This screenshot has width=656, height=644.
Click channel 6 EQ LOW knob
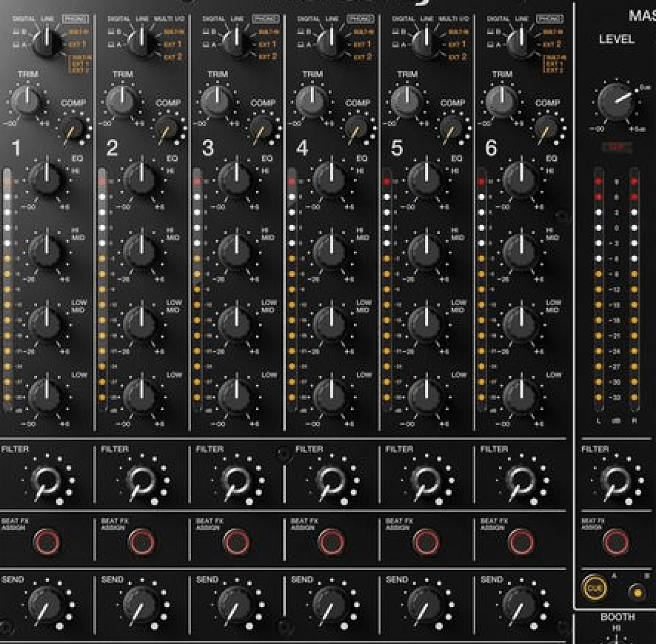pyautogui.click(x=520, y=396)
